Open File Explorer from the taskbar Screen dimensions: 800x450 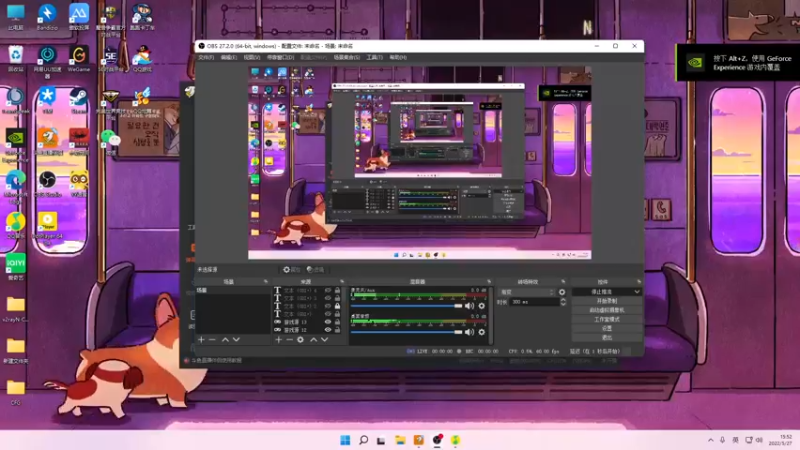click(x=400, y=440)
